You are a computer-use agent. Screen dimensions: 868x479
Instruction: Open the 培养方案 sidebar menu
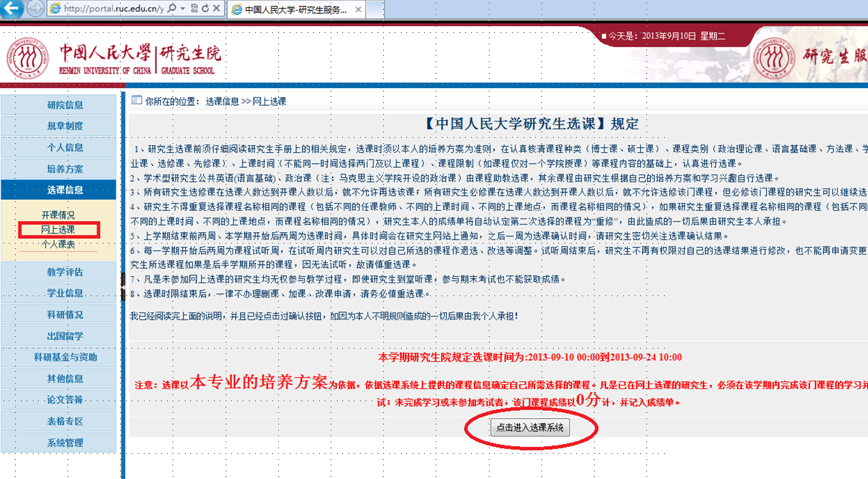coord(59,169)
